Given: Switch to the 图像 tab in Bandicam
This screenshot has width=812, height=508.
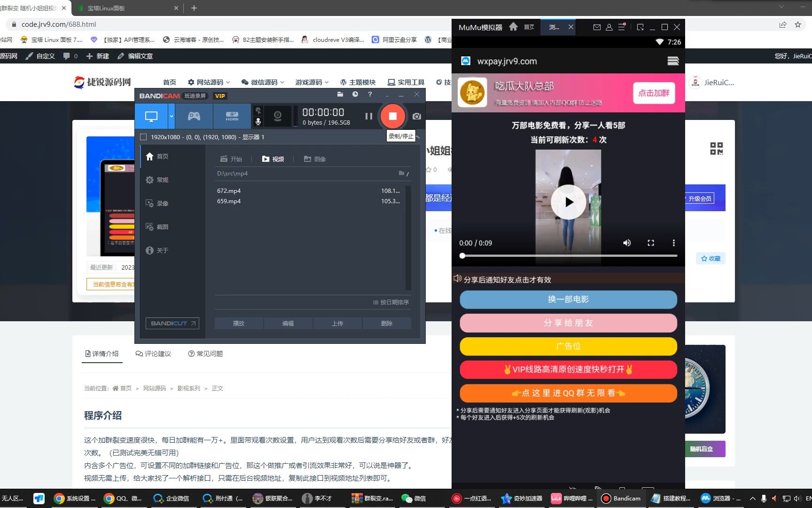Looking at the screenshot, I should (315, 159).
